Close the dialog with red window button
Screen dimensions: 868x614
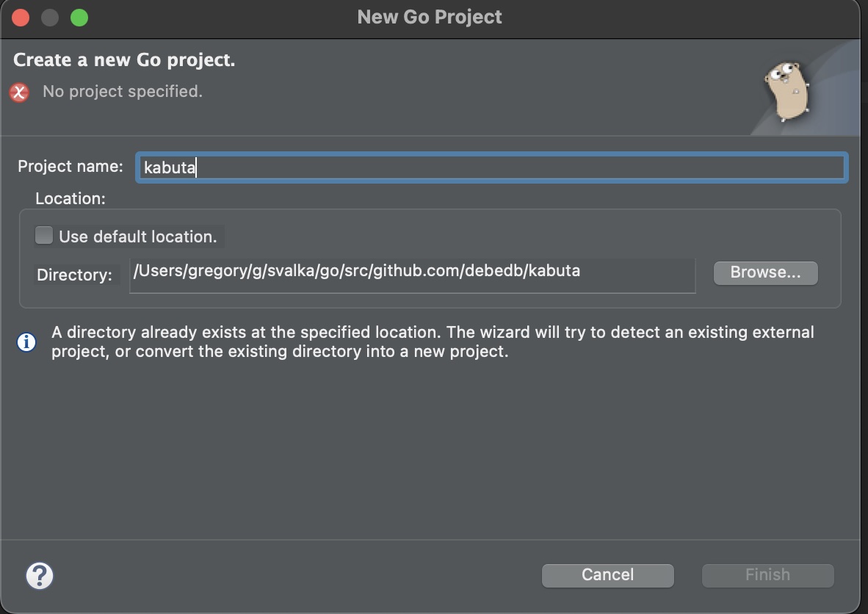click(x=21, y=18)
